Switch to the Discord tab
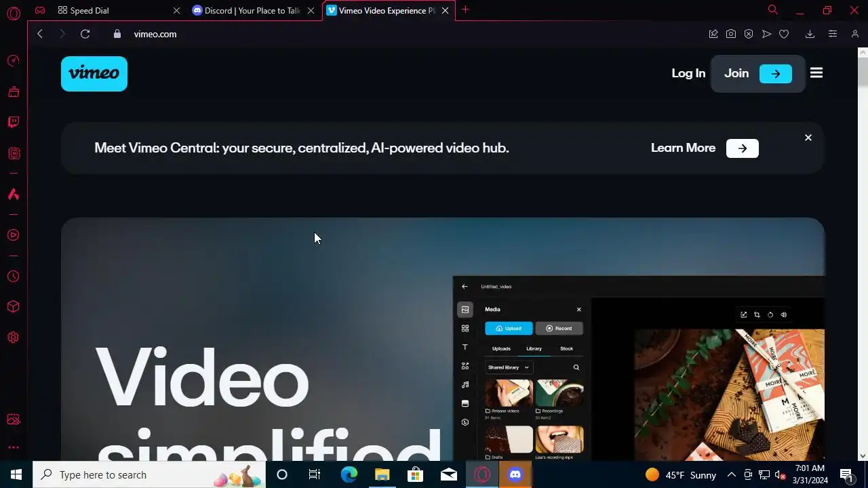868x488 pixels. click(253, 10)
